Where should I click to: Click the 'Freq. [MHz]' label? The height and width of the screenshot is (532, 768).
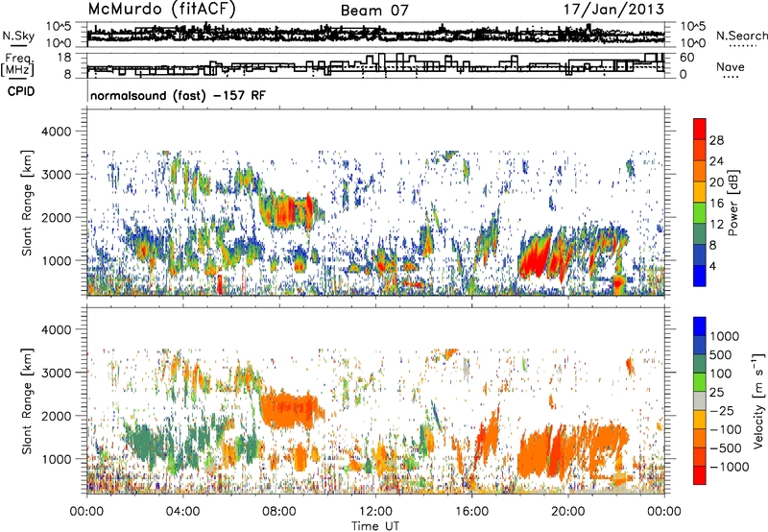(17, 65)
